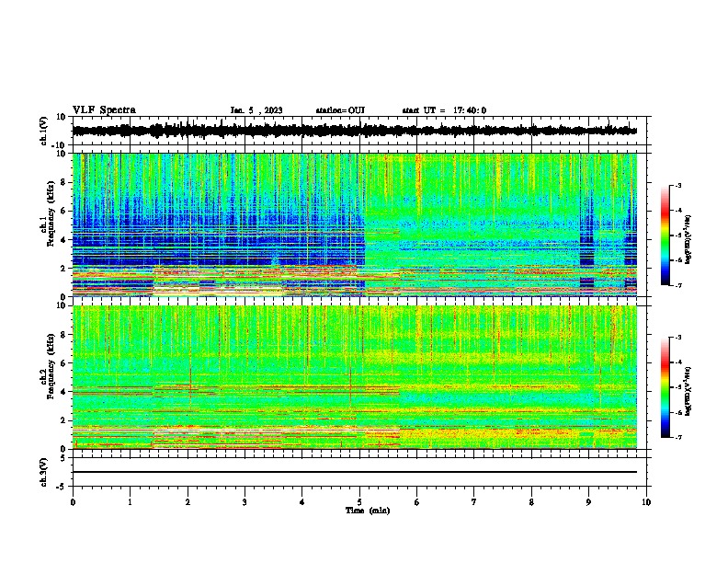The height and width of the screenshot is (563, 728).
Task: Click the 6 kHz tick on ch.1 spectrogram axis
Action: (x=63, y=211)
